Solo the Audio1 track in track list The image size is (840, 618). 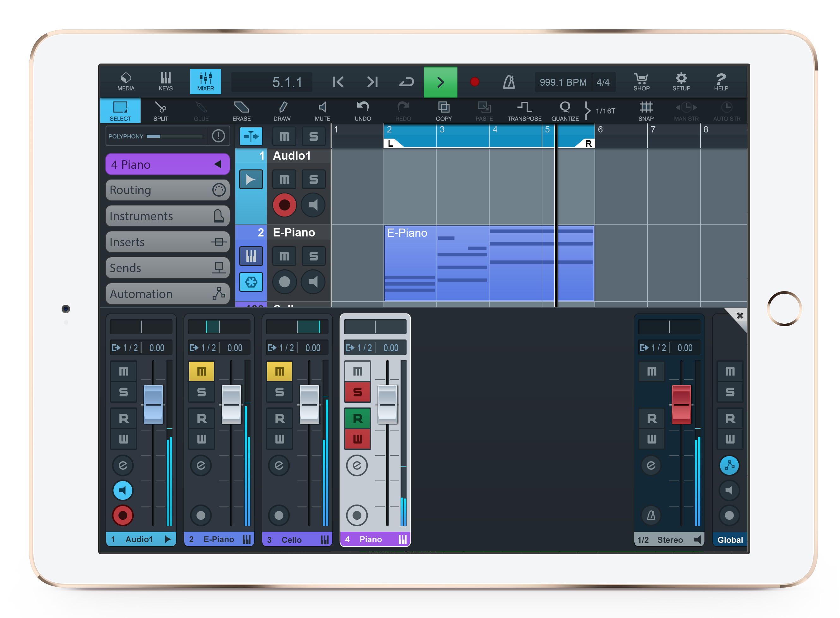(313, 180)
